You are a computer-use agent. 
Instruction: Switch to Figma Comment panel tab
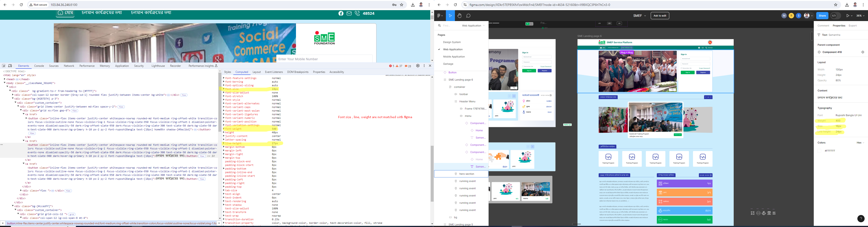823,26
